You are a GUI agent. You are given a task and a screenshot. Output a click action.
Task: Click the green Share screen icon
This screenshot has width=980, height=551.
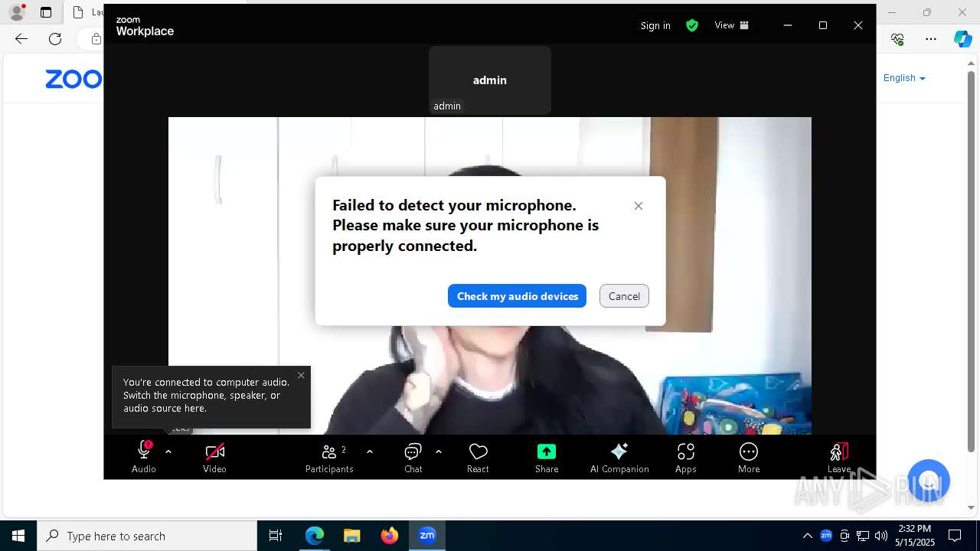click(x=547, y=452)
